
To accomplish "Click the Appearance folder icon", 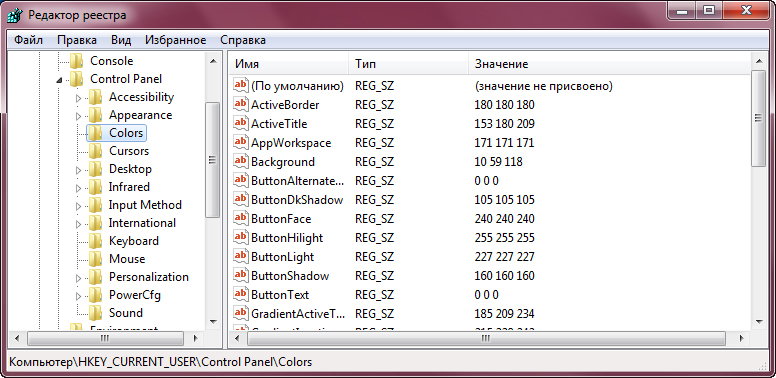I will [96, 115].
